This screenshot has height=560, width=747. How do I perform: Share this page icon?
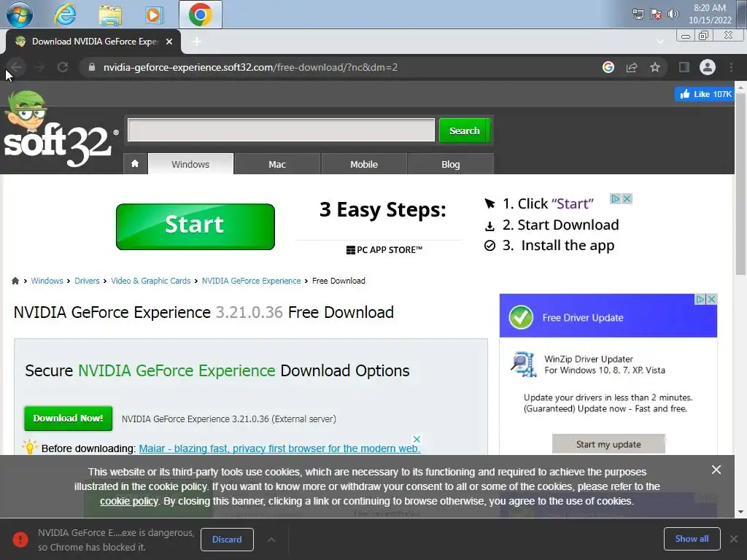[632, 67]
